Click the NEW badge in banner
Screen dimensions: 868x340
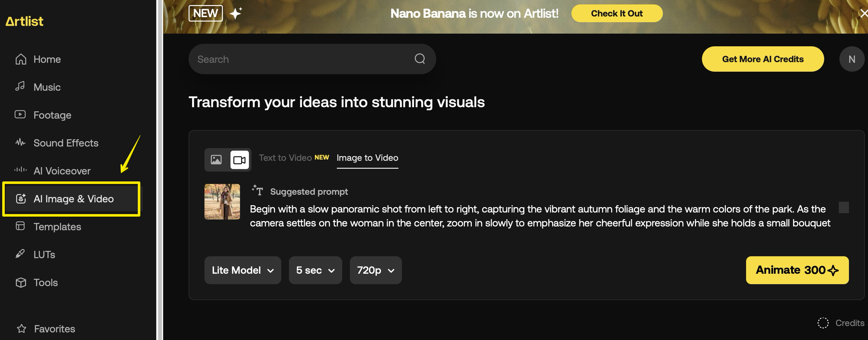click(x=205, y=13)
